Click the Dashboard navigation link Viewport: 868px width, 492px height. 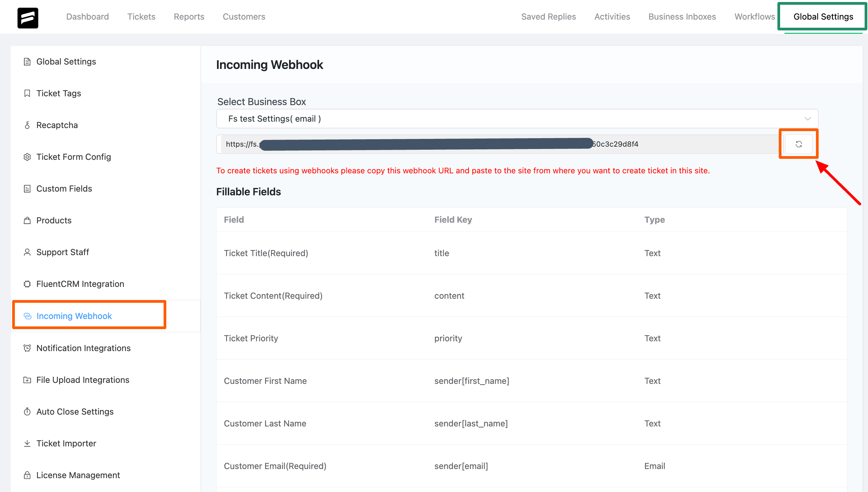(x=88, y=16)
